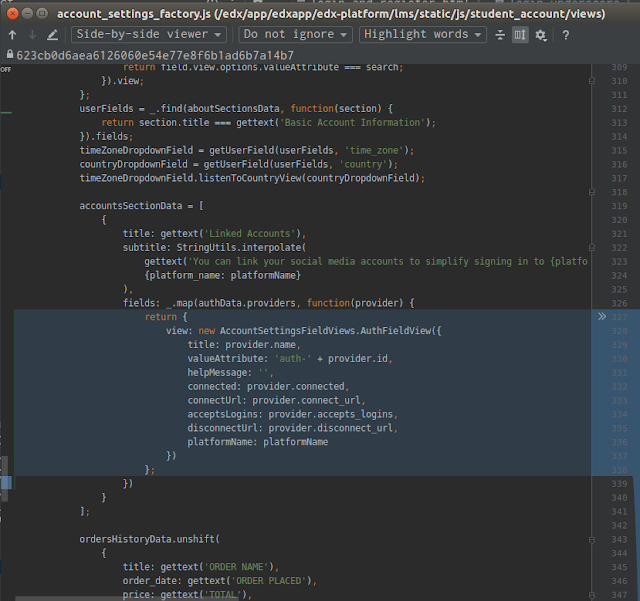The image size is (640, 601).
Task: Click line number 319
Action: click(619, 206)
